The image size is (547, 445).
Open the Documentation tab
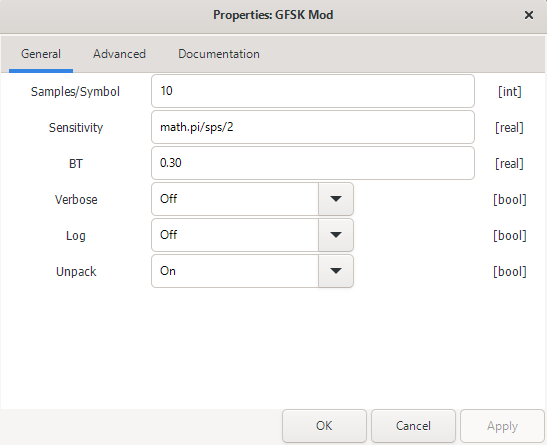click(219, 54)
